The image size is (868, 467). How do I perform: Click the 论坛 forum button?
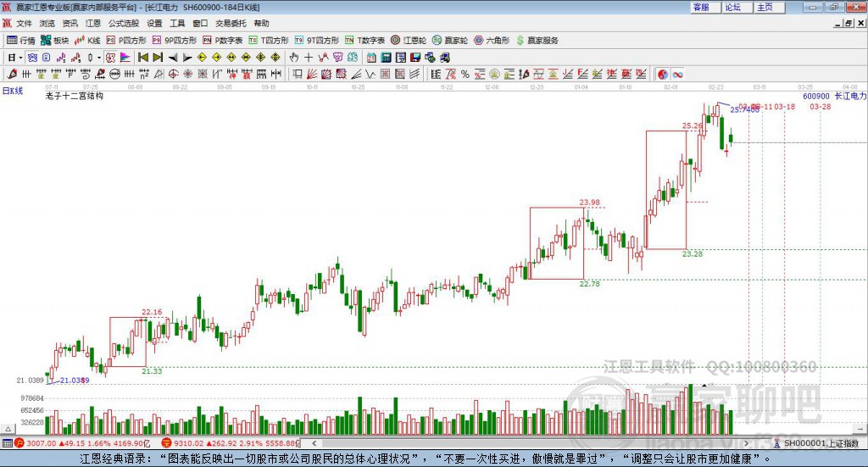coord(737,7)
